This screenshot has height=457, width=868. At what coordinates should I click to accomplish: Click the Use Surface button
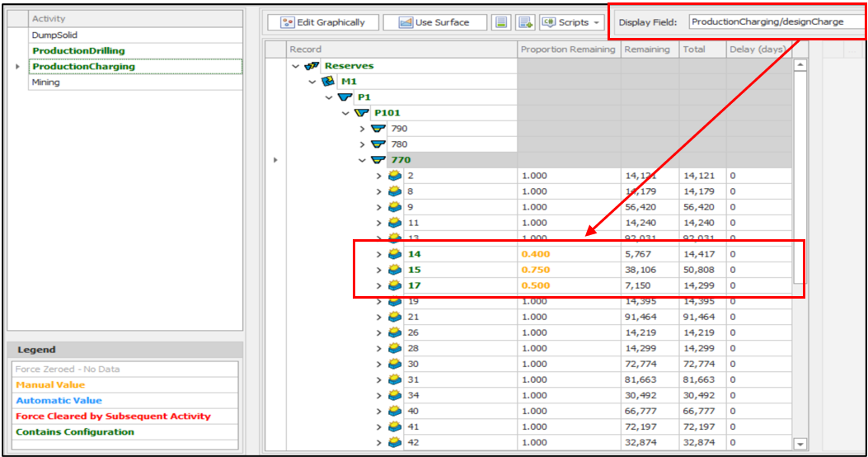pos(434,22)
